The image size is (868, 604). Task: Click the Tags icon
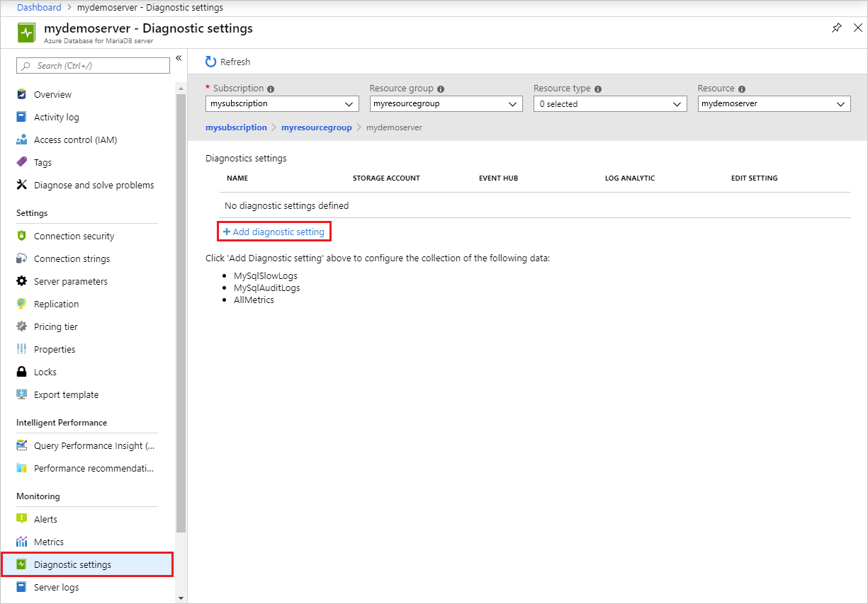(22, 162)
